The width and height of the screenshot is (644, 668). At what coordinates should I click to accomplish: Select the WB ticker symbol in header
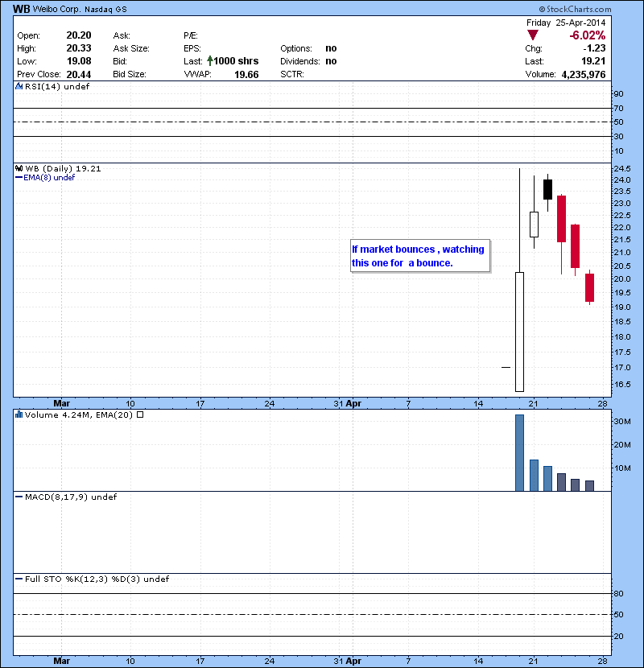pyautogui.click(x=21, y=9)
